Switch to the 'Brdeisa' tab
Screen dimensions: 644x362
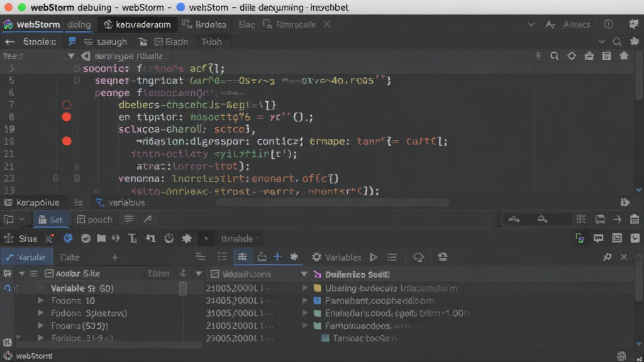click(x=204, y=25)
